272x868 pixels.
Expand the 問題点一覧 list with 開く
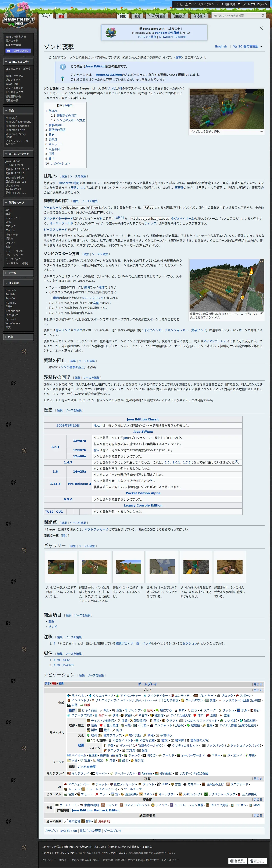[65, 535]
